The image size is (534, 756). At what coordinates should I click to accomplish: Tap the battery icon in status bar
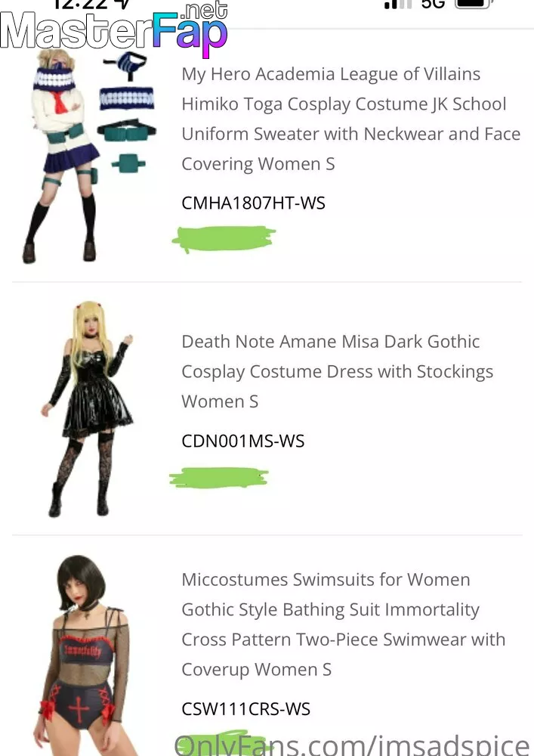point(474,4)
